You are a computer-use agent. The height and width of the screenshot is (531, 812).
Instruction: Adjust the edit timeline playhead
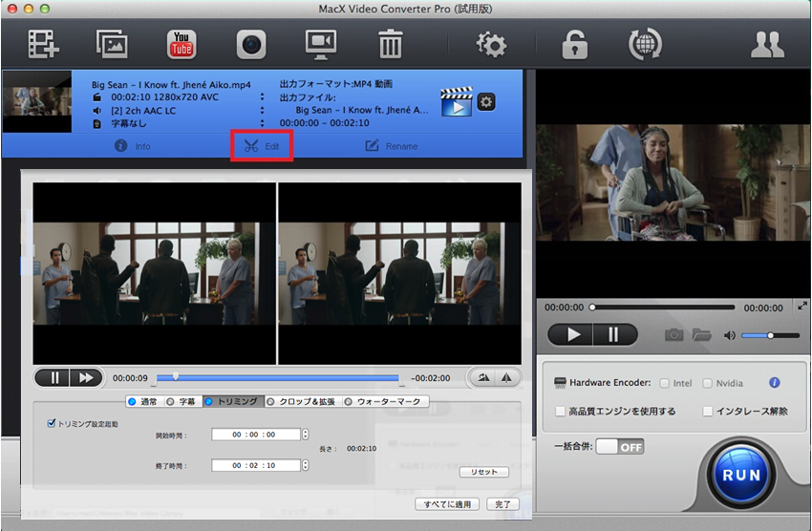click(176, 376)
